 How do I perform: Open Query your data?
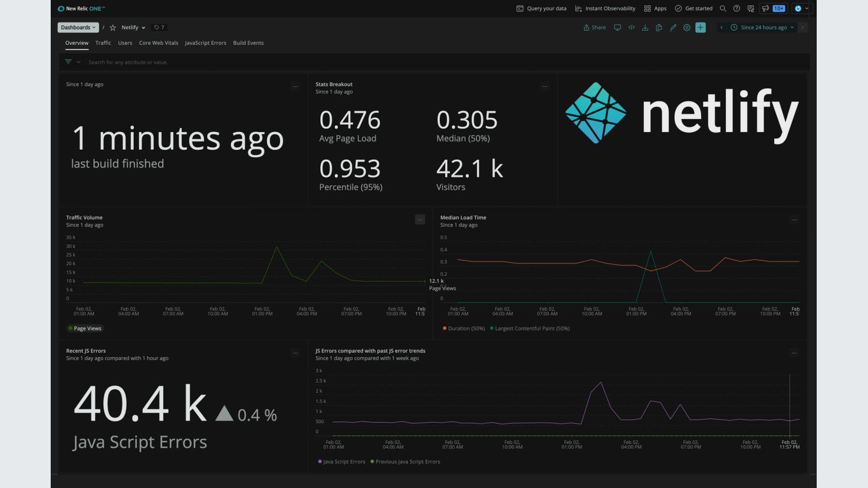click(541, 8)
